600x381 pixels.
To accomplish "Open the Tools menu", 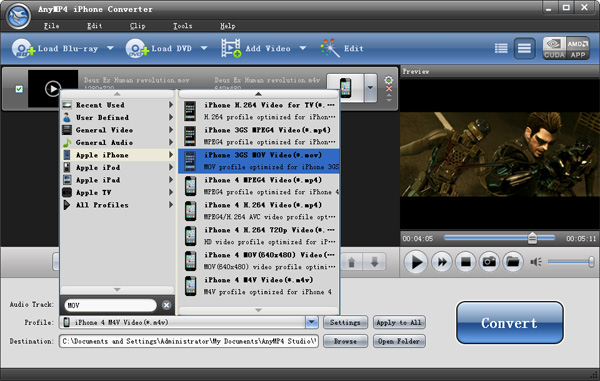I will click(183, 26).
